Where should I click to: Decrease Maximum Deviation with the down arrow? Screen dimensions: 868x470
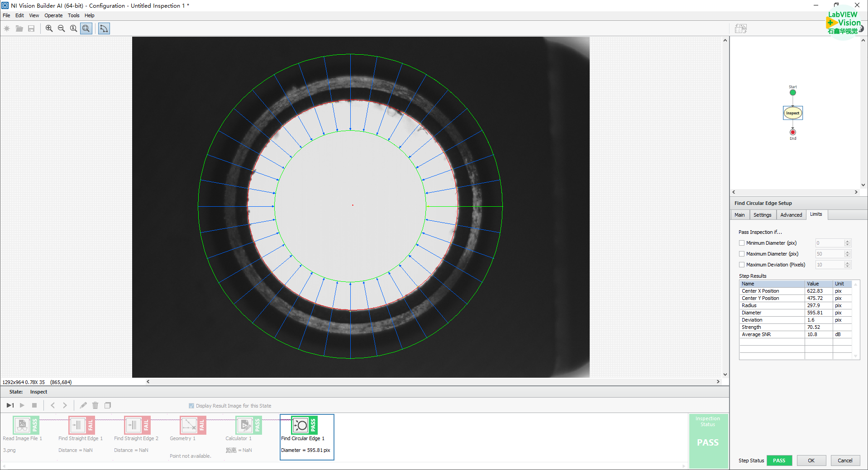pos(848,266)
